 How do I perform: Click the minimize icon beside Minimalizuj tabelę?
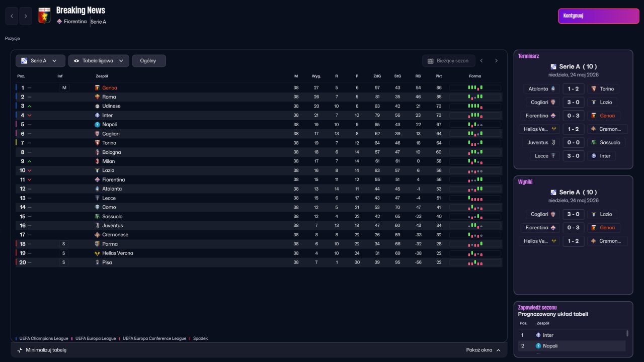click(x=20, y=350)
